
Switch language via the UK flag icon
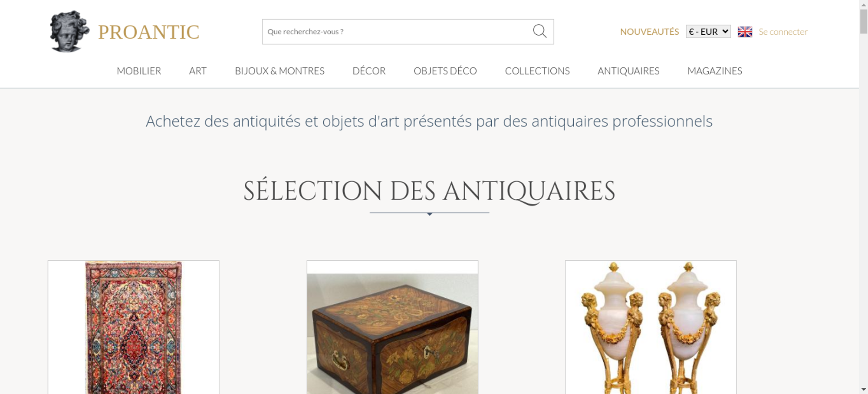point(745,32)
